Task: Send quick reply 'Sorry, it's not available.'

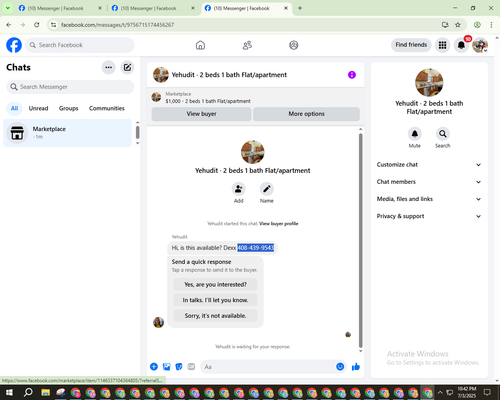Action: click(x=215, y=316)
